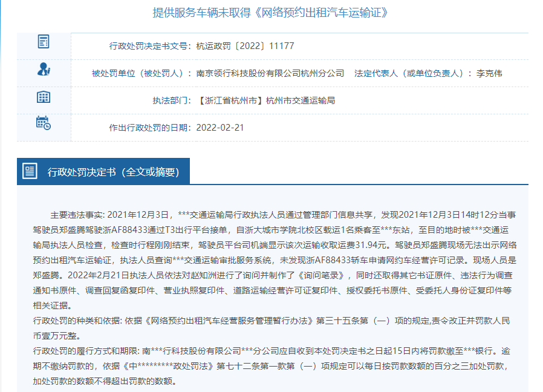The width and height of the screenshot is (543, 392).
Task: Click the heading 行政处罚的种类和依据
Action: tap(77, 321)
